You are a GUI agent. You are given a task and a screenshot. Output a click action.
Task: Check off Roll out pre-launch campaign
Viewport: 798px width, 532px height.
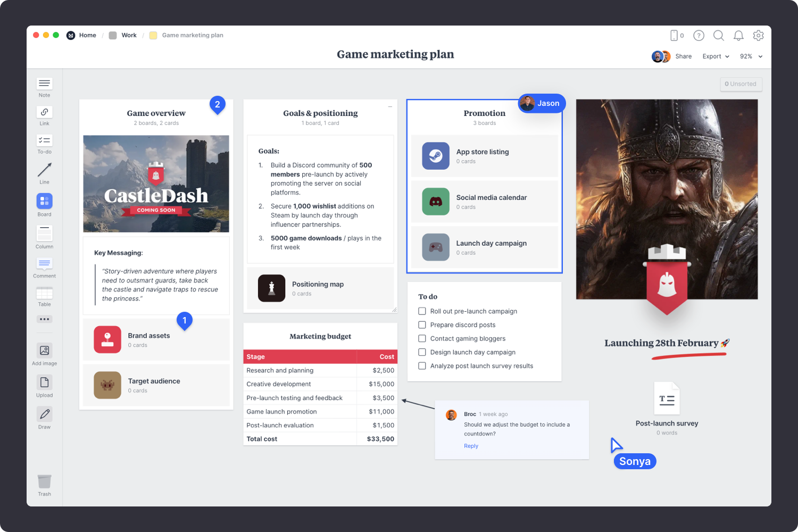pyautogui.click(x=422, y=311)
